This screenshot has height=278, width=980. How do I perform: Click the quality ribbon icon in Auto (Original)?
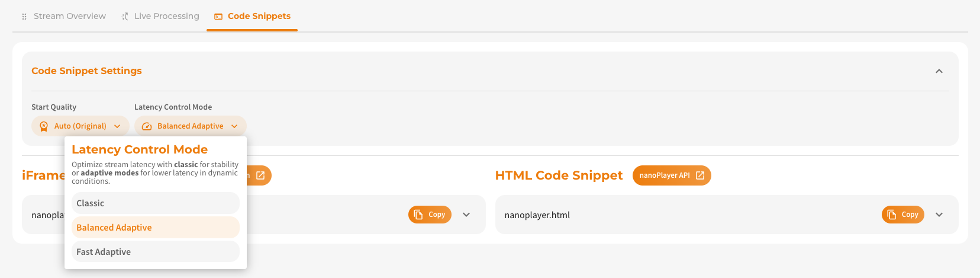click(x=44, y=126)
